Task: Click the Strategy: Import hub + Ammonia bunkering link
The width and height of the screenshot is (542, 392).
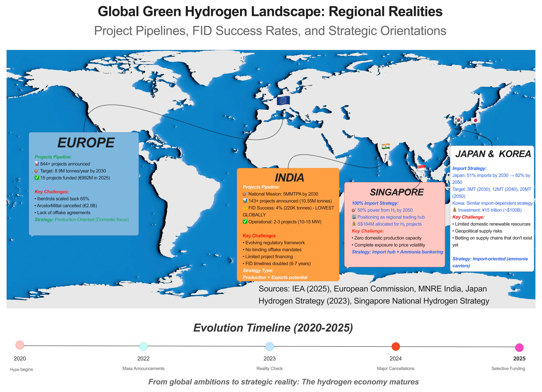Action: point(397,252)
